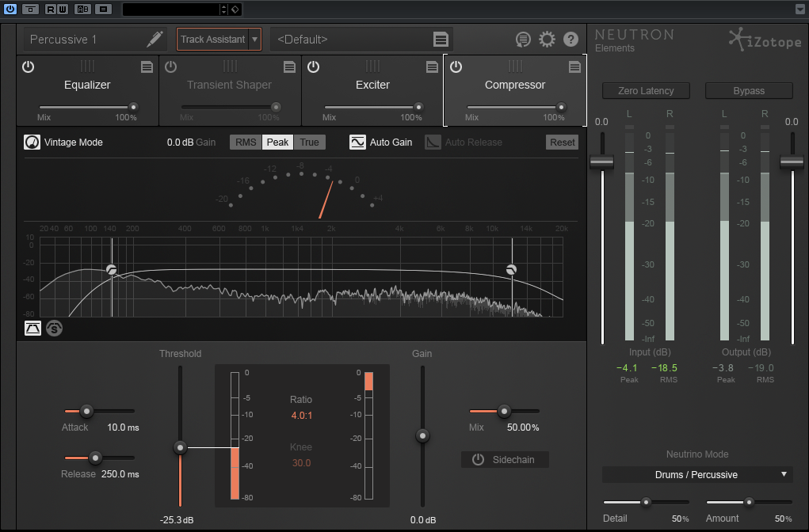809x532 pixels.
Task: Click the Threshold slider handle
Action: point(180,447)
